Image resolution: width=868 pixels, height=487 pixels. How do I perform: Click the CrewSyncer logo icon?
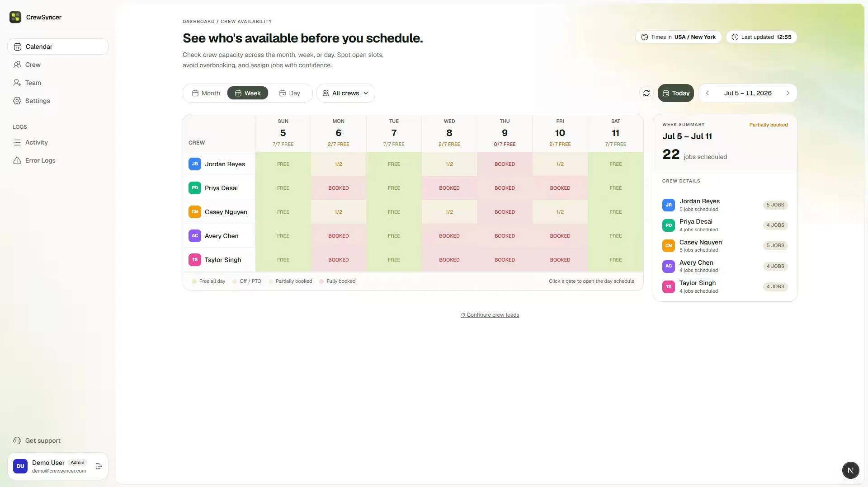pos(15,17)
